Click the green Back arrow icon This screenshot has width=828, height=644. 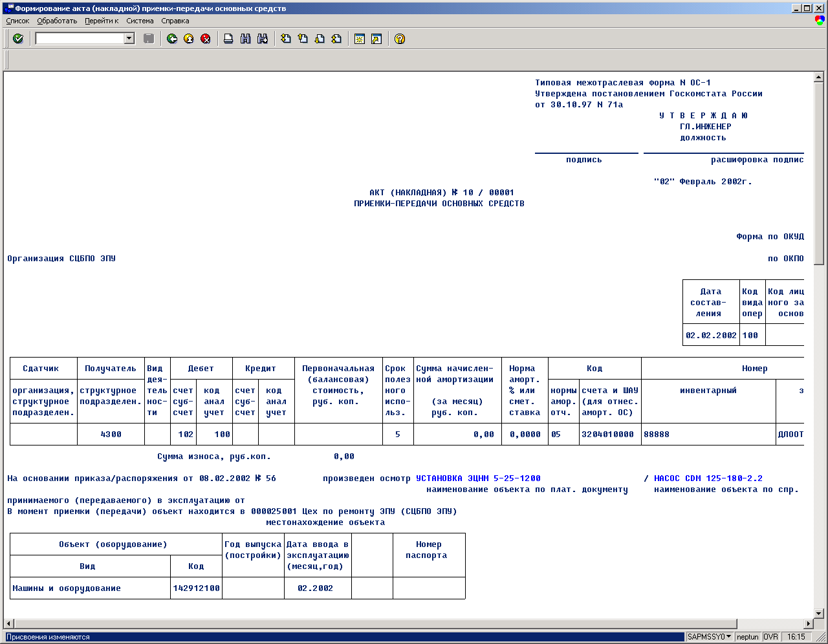click(172, 39)
